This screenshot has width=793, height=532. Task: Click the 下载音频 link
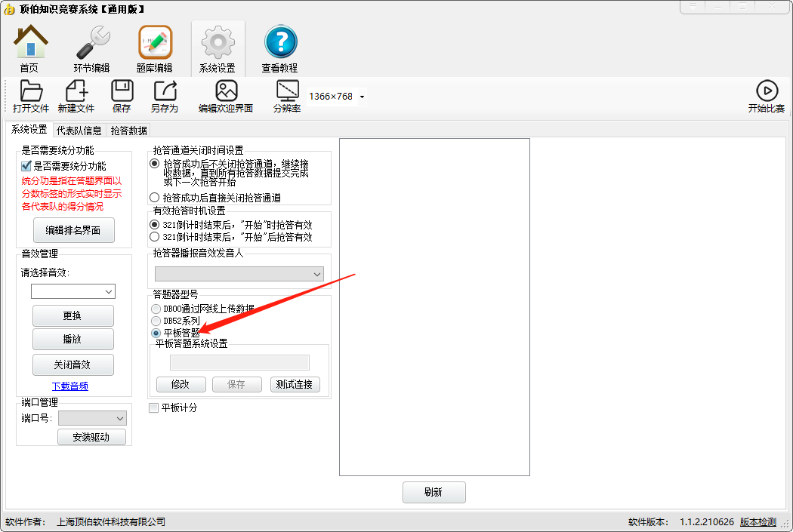69,386
